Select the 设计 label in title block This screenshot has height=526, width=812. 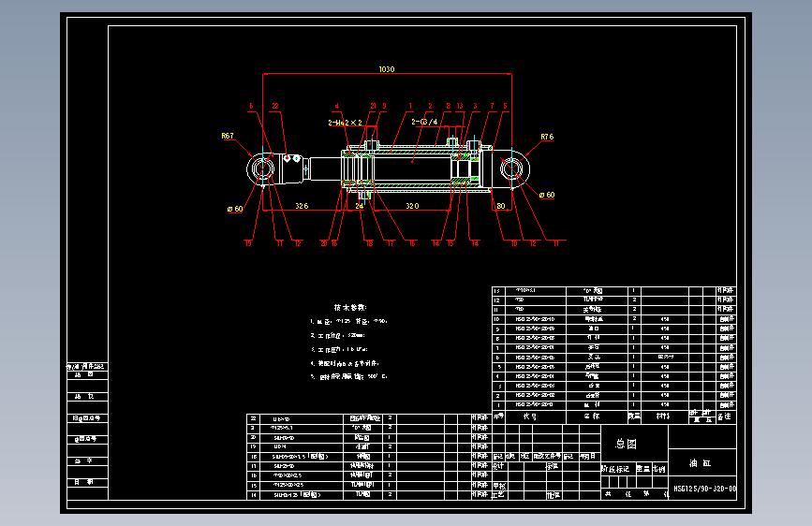coord(498,466)
